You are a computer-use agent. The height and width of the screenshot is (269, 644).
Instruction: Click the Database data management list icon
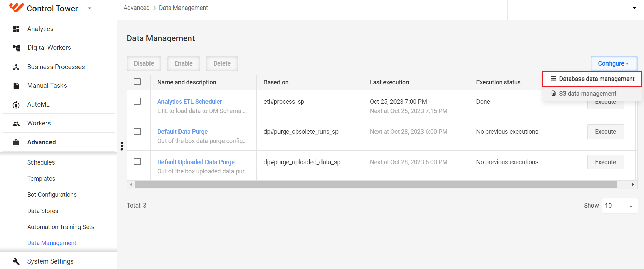pos(554,79)
